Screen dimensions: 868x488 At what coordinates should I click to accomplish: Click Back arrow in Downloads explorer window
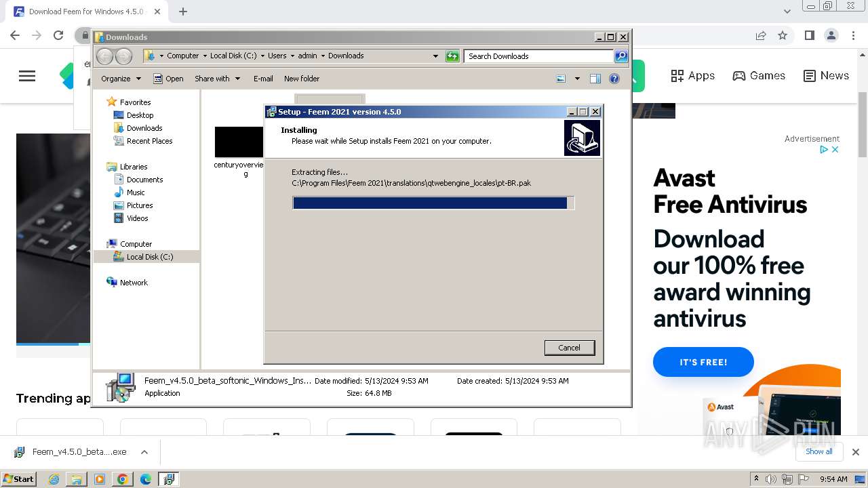point(105,56)
